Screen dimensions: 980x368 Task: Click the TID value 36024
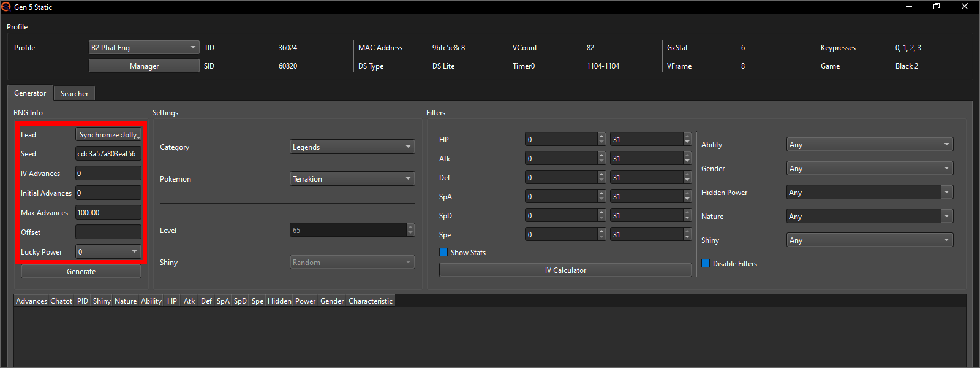(x=288, y=47)
